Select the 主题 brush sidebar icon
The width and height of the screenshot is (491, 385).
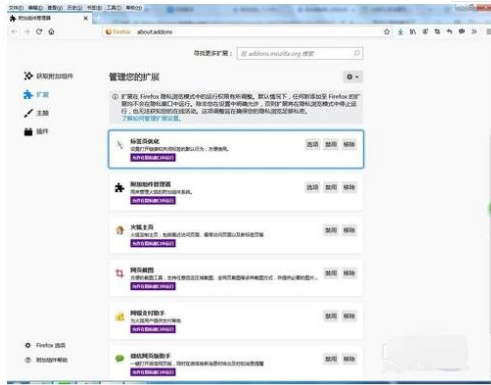(28, 113)
